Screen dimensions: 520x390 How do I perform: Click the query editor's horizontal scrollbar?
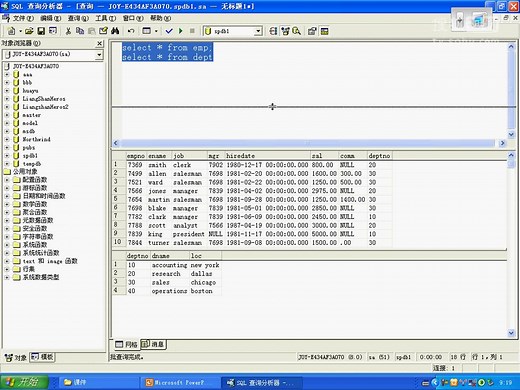coord(309,143)
